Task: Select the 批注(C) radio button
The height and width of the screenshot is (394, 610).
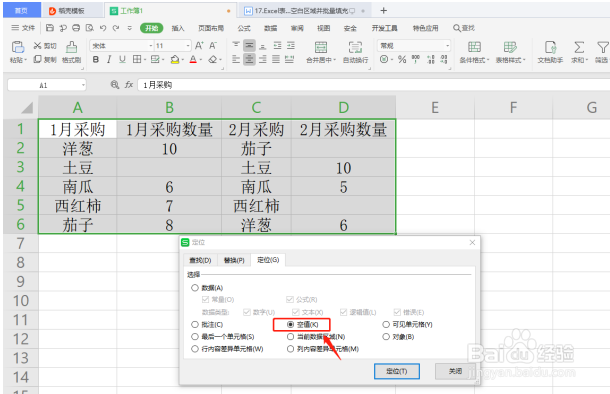Action: [195, 324]
